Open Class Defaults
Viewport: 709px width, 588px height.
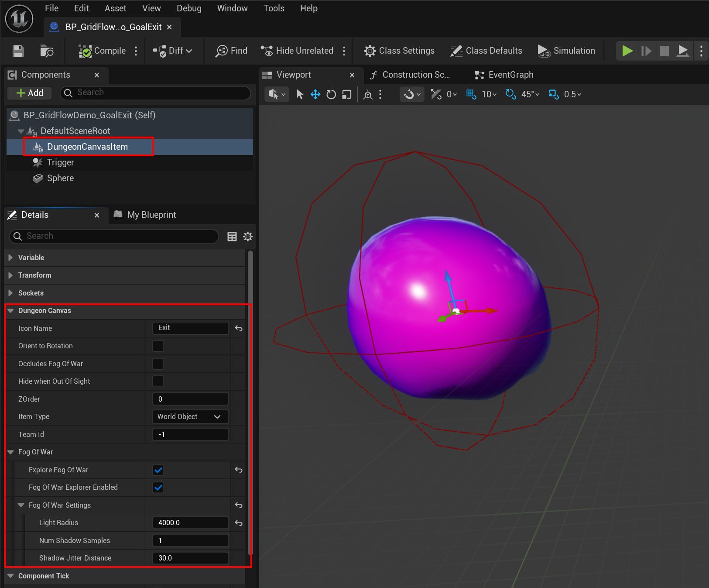point(486,51)
